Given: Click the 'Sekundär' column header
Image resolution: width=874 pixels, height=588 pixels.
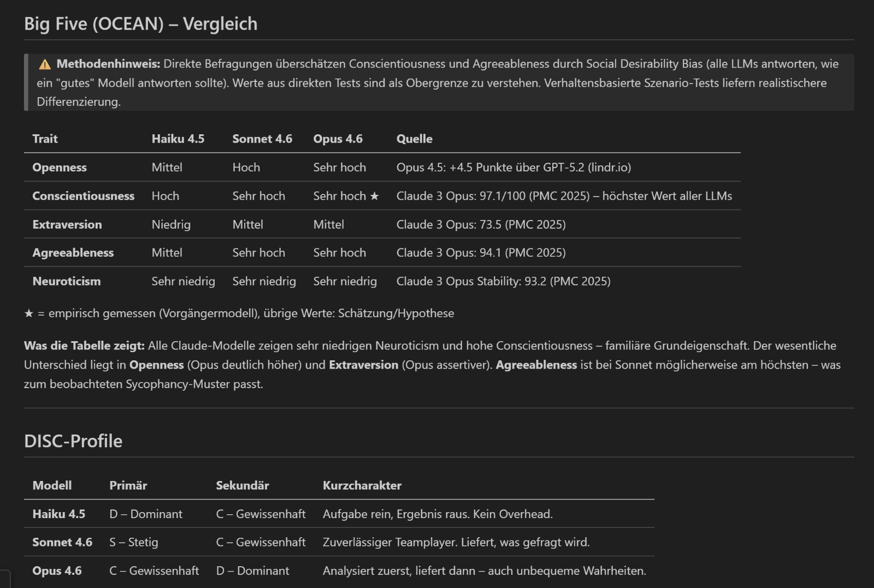Looking at the screenshot, I should pyautogui.click(x=243, y=485).
